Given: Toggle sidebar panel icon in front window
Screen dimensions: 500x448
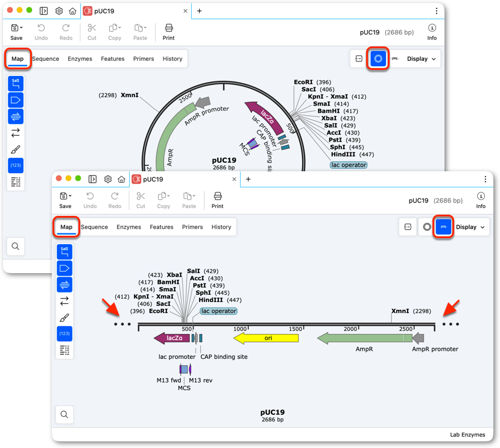Looking at the screenshot, I should coord(92,179).
